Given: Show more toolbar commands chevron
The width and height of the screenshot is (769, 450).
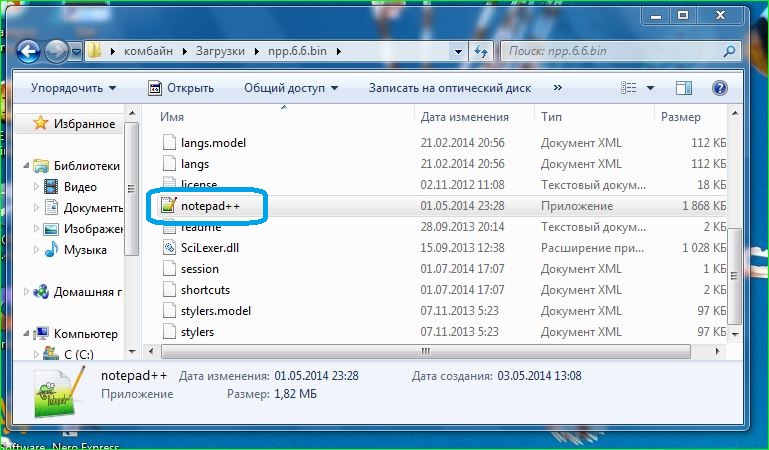Looking at the screenshot, I should (558, 88).
